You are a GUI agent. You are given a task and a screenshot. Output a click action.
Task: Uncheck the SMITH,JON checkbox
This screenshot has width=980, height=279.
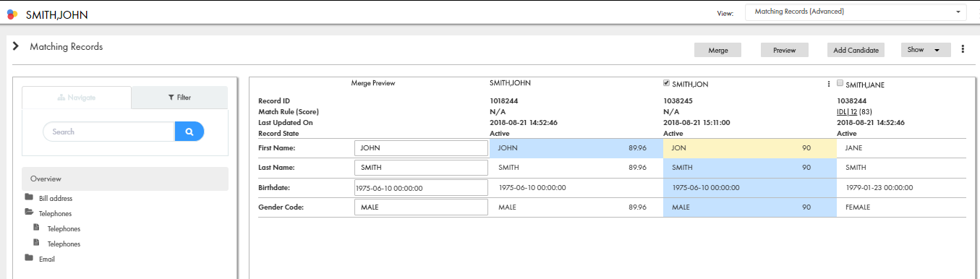(x=667, y=83)
